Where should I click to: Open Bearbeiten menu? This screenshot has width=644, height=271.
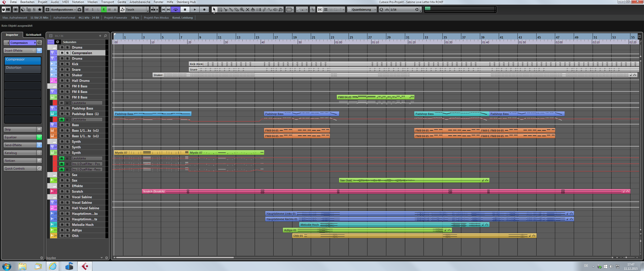click(x=27, y=2)
